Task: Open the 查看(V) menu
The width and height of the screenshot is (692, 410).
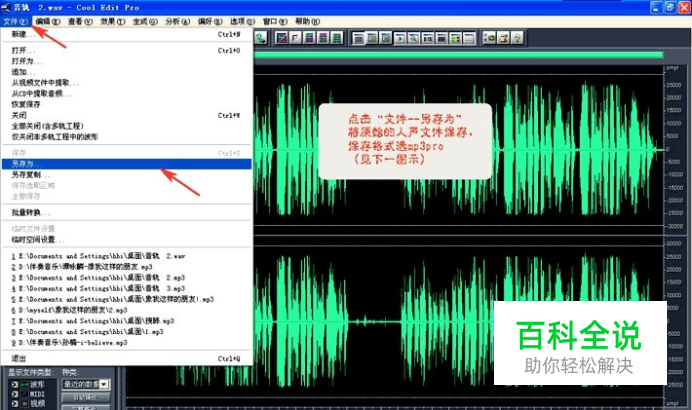Action: pos(80,21)
